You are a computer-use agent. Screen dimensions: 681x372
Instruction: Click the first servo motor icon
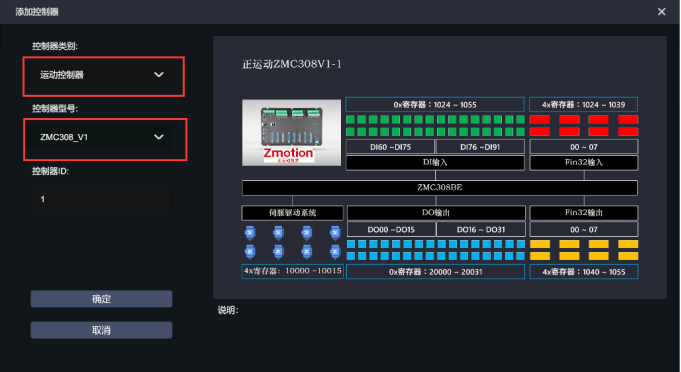[x=250, y=233]
